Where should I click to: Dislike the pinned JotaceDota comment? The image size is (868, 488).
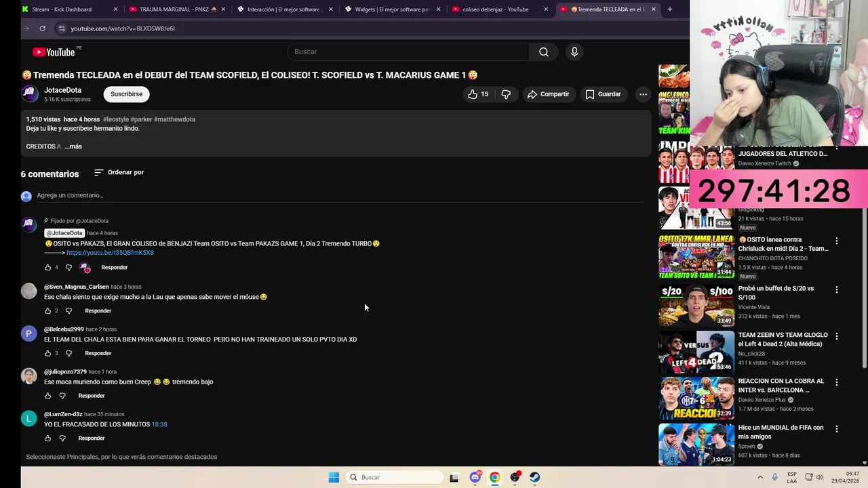pos(68,268)
